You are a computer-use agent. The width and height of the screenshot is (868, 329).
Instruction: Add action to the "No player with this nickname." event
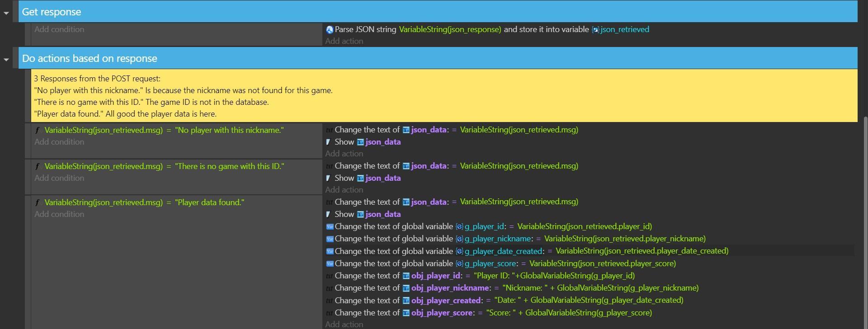click(344, 154)
